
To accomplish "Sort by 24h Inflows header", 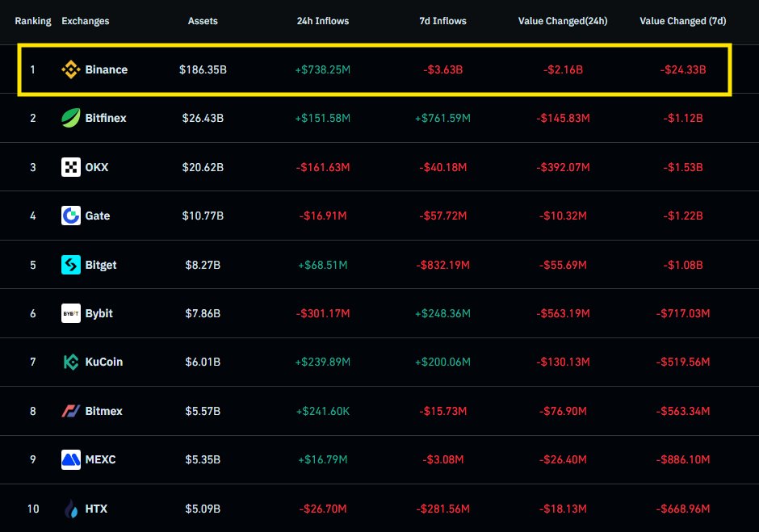I will (x=322, y=21).
